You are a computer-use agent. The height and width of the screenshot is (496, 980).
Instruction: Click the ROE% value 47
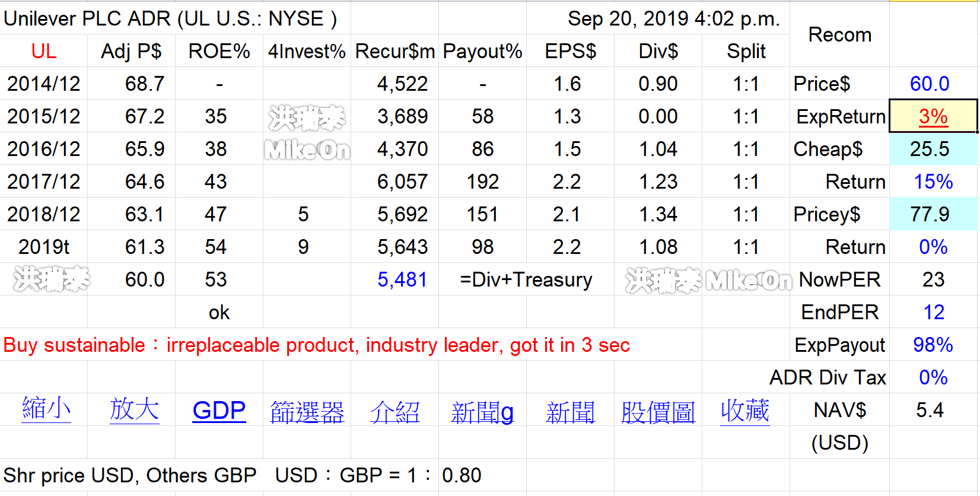[x=216, y=214]
